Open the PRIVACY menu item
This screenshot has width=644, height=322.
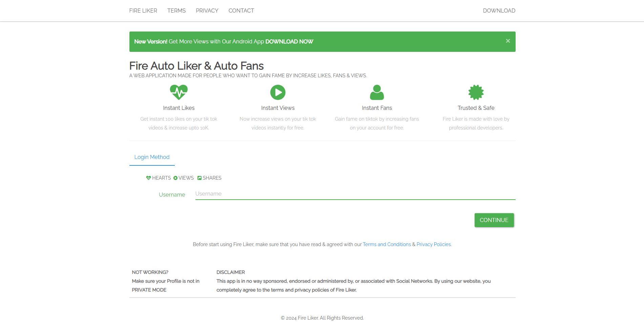[x=207, y=11]
